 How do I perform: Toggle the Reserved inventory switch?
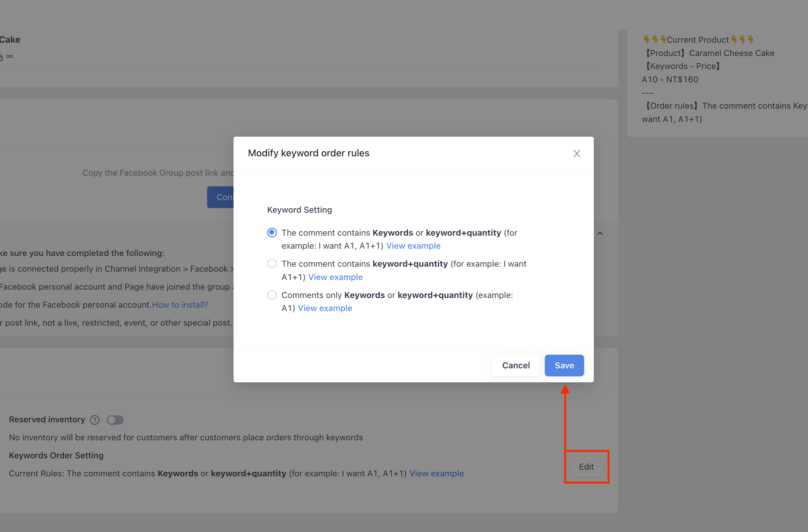tap(115, 420)
